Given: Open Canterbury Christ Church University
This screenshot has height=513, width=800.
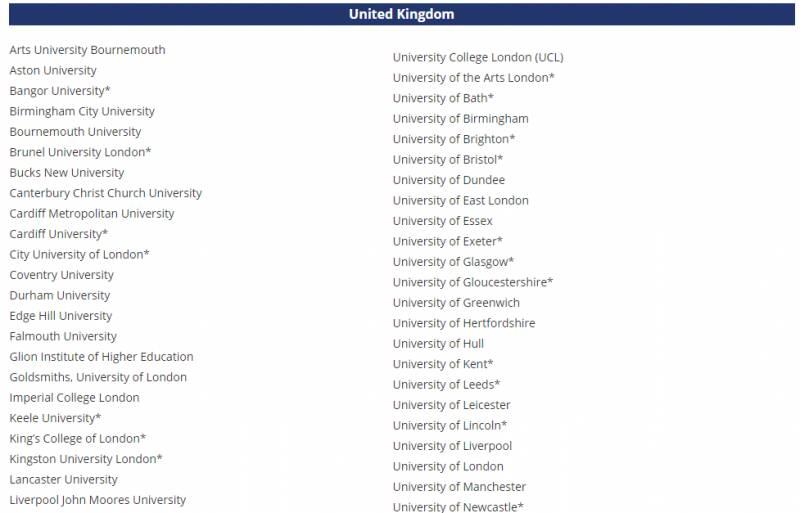Looking at the screenshot, I should point(105,193).
